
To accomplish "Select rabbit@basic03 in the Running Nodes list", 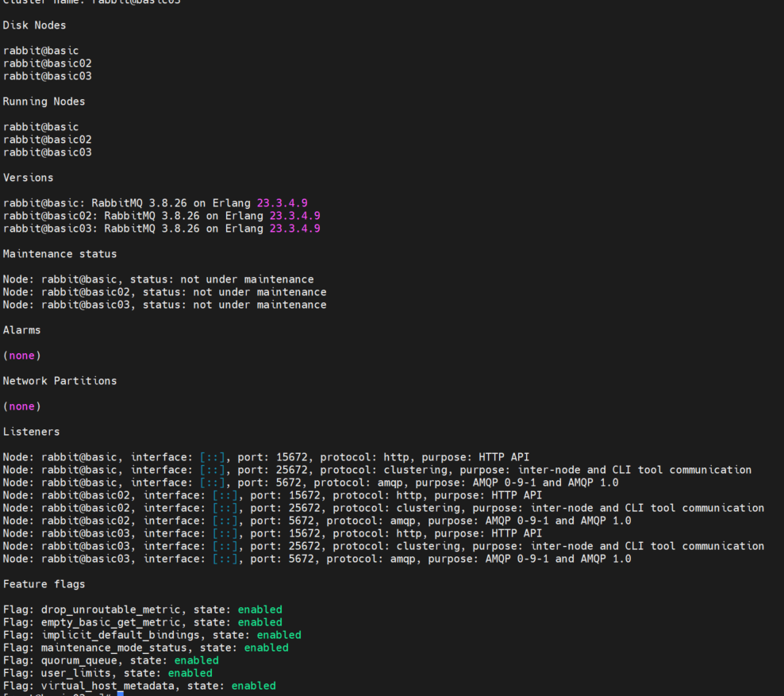I will (47, 152).
